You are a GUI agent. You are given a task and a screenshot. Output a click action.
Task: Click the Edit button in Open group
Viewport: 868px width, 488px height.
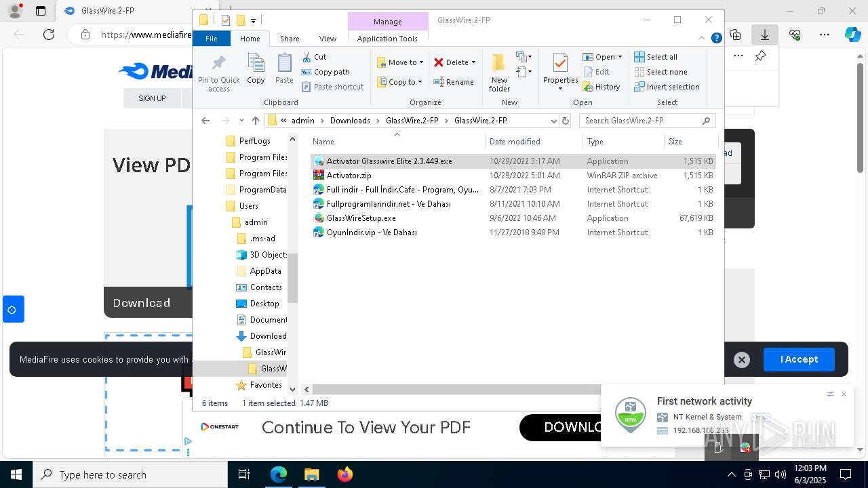click(596, 72)
